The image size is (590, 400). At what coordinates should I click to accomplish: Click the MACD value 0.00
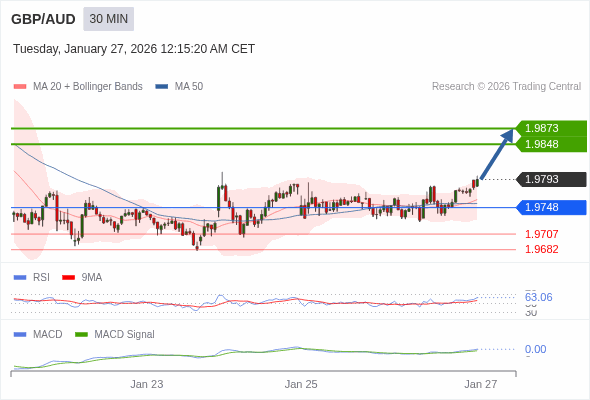[535, 349]
